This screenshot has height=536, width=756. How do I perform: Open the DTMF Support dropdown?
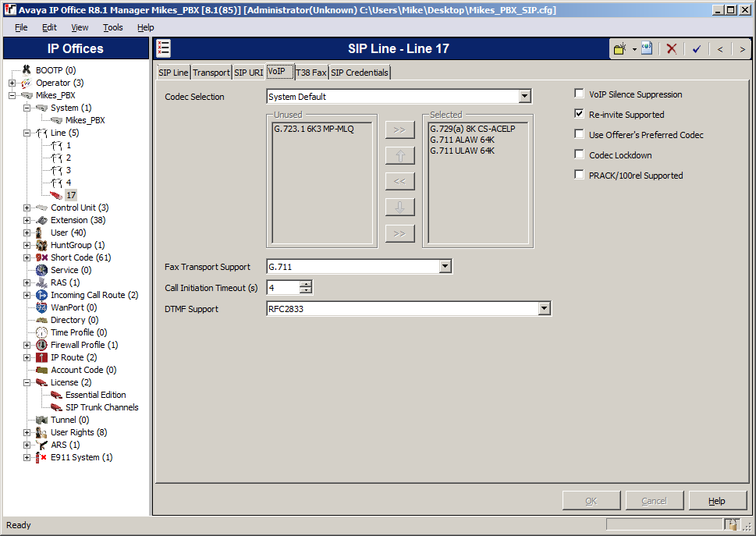pos(545,308)
